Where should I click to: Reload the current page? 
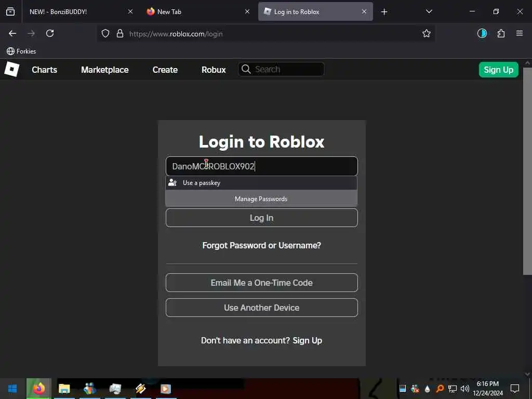tap(50, 33)
